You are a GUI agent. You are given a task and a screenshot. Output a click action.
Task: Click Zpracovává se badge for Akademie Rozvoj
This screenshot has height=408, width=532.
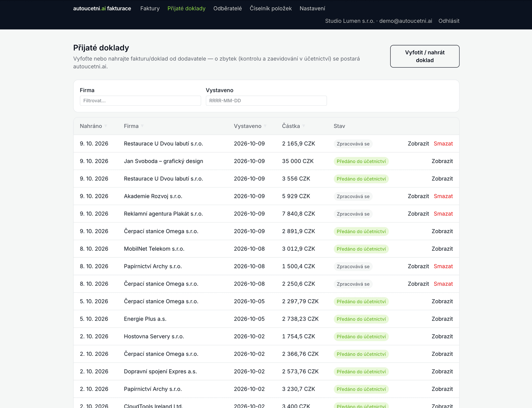point(353,197)
